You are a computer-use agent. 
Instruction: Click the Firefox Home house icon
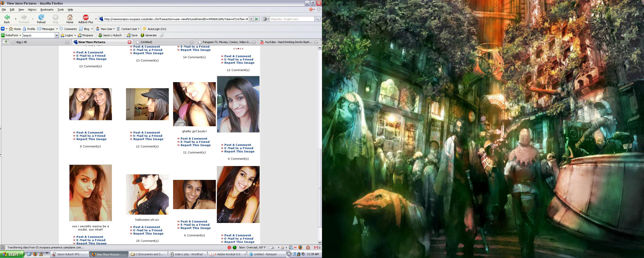[70, 17]
